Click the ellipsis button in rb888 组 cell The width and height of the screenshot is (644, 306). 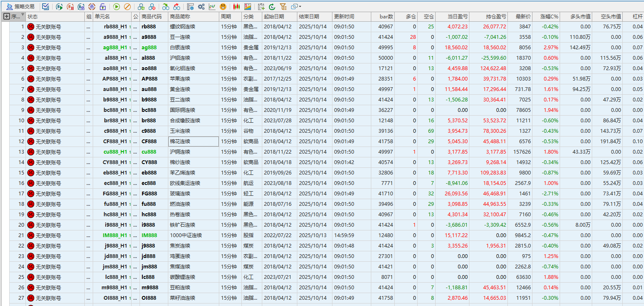tap(88, 27)
